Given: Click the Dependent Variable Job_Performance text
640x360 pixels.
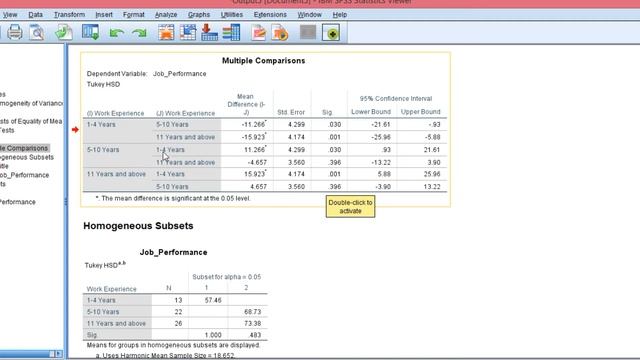Looking at the screenshot, I should tap(147, 74).
